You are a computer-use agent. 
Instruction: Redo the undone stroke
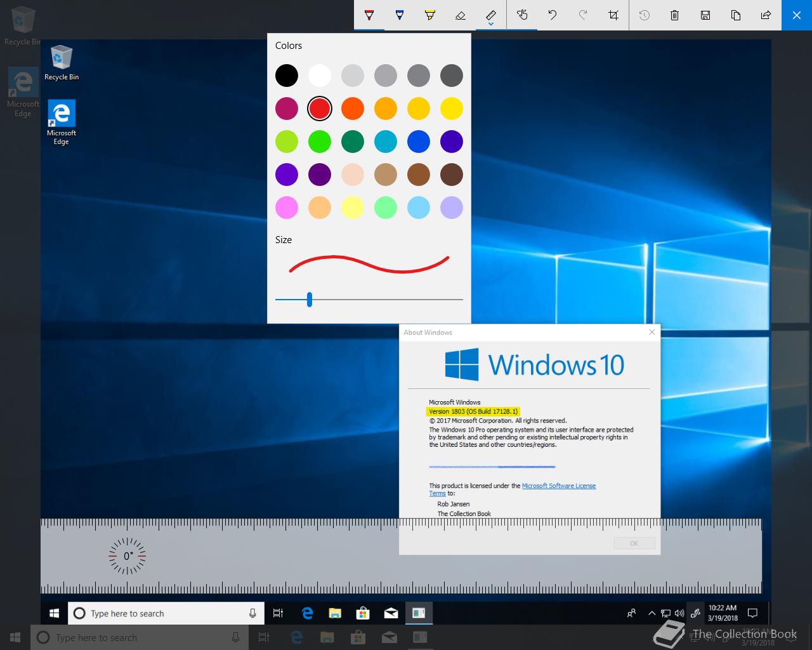[x=583, y=15]
